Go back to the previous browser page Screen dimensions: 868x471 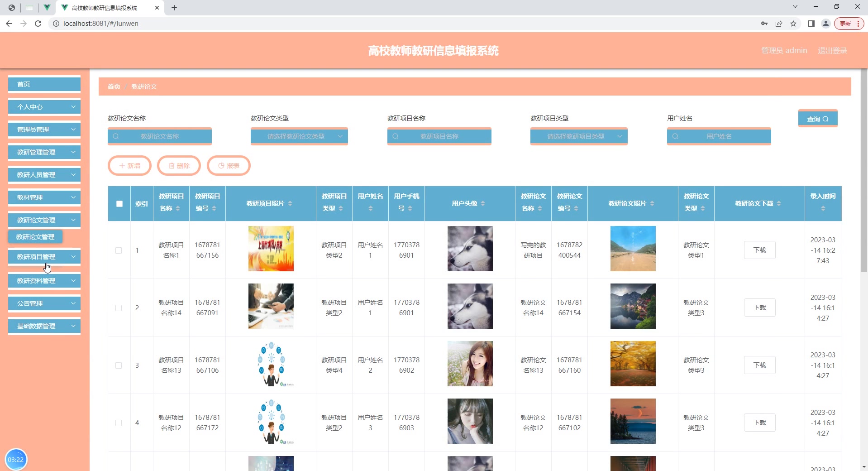pyautogui.click(x=9, y=24)
